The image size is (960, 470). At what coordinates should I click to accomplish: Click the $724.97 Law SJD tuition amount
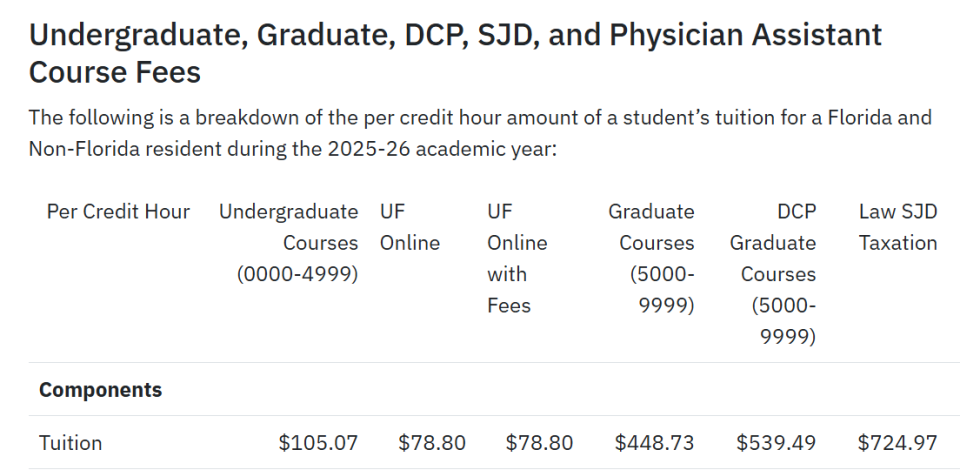[x=897, y=442]
